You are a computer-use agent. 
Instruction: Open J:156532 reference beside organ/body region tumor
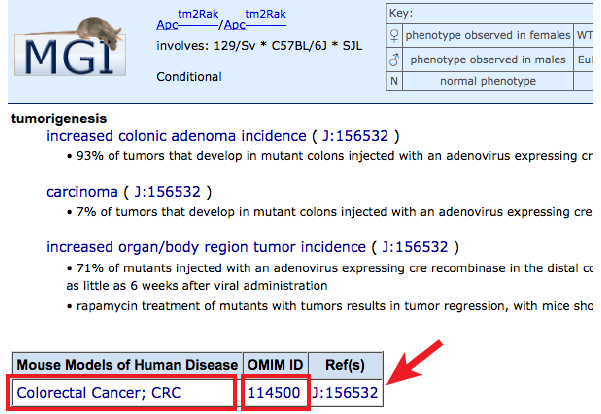(x=415, y=247)
